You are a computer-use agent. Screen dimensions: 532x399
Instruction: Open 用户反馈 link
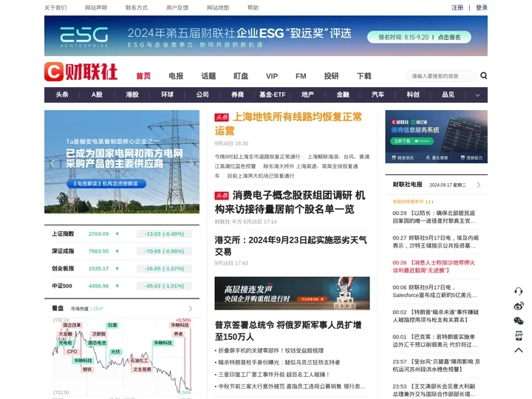(177, 7)
